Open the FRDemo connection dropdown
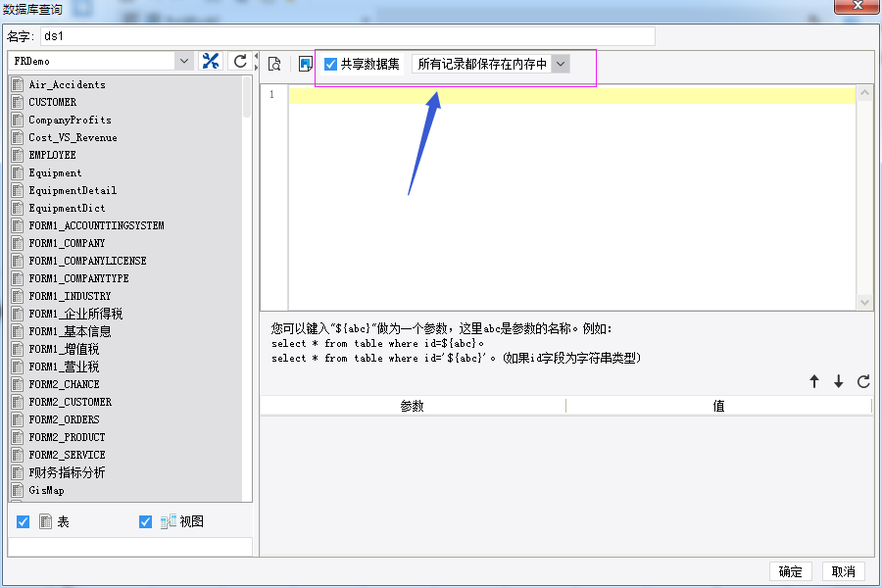This screenshot has width=882, height=588. click(184, 61)
